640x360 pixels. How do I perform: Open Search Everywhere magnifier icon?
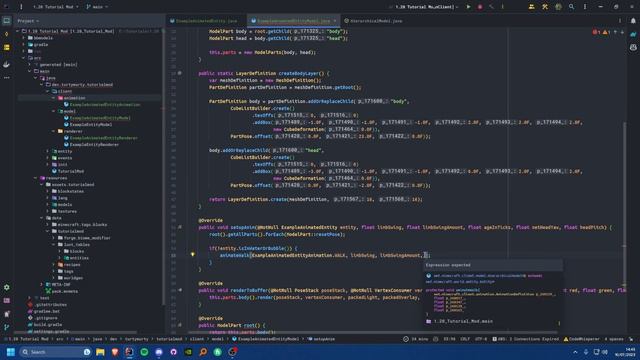[x=571, y=7]
